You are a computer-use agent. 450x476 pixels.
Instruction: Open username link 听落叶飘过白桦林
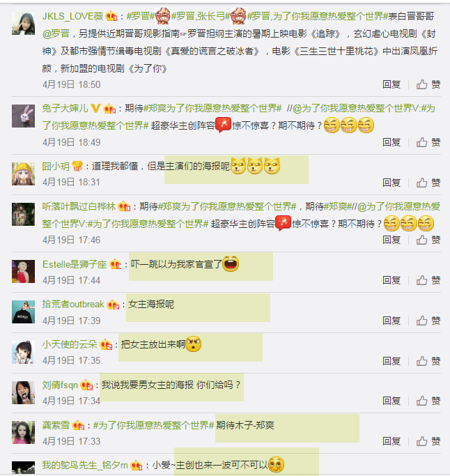(79, 206)
